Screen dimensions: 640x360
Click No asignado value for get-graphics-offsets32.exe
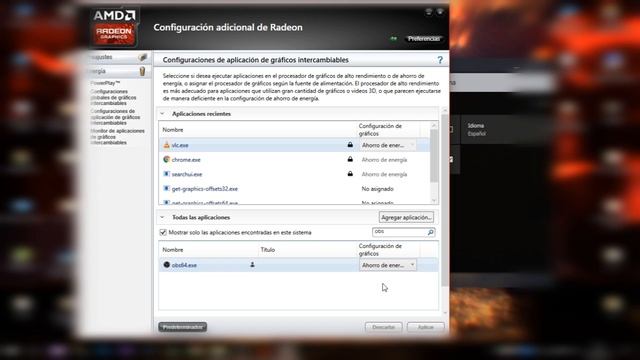(378, 189)
